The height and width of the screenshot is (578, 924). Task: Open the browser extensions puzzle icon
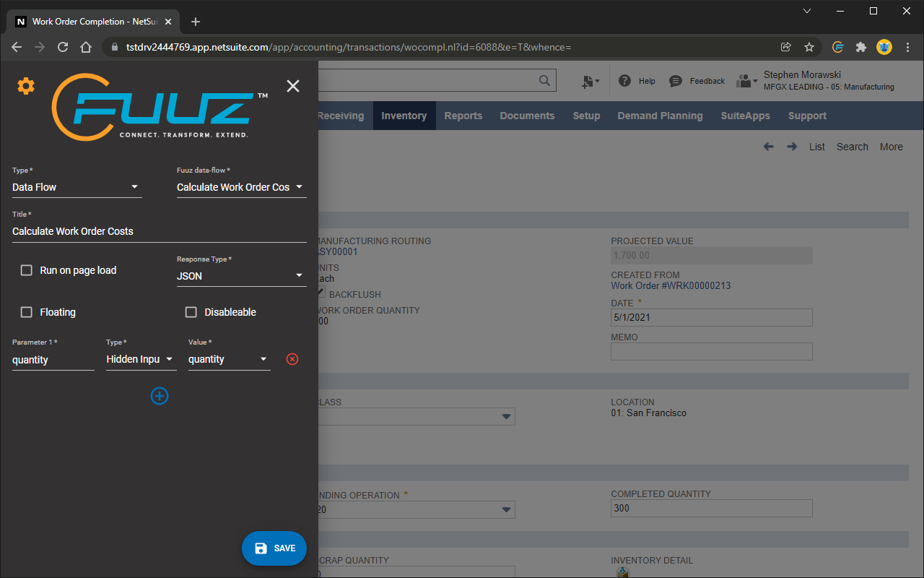tap(860, 46)
